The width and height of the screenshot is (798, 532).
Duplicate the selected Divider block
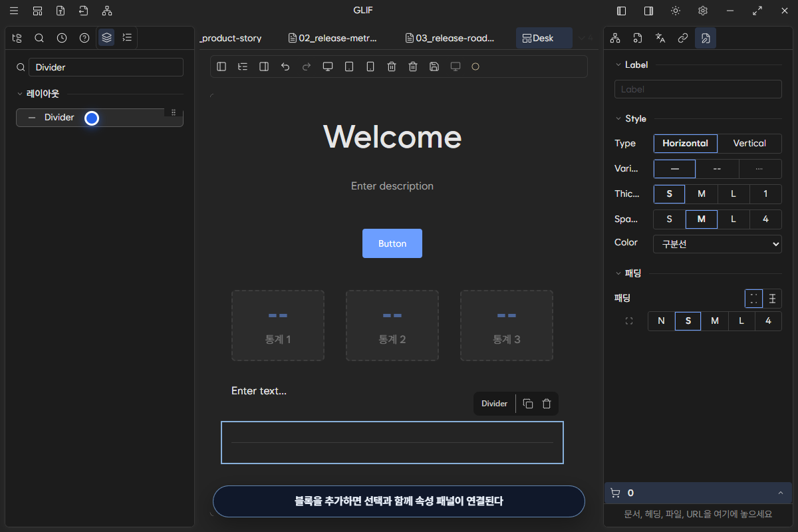point(528,404)
